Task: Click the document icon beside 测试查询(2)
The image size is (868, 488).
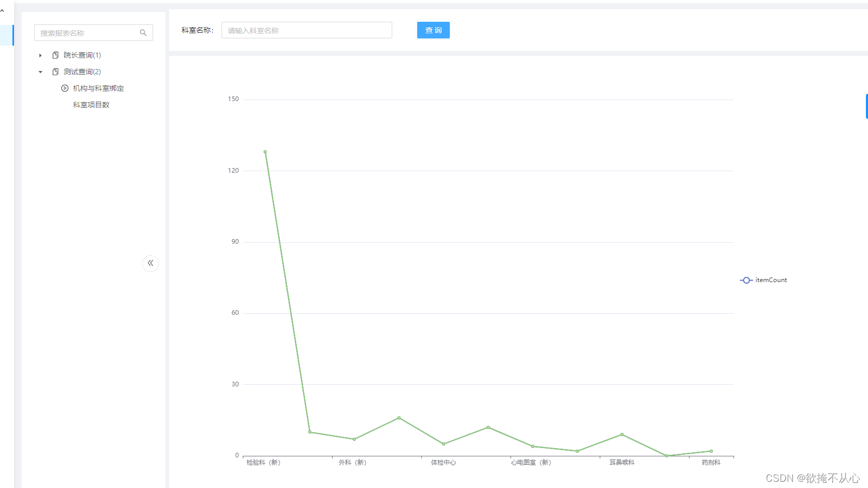Action: pos(56,72)
